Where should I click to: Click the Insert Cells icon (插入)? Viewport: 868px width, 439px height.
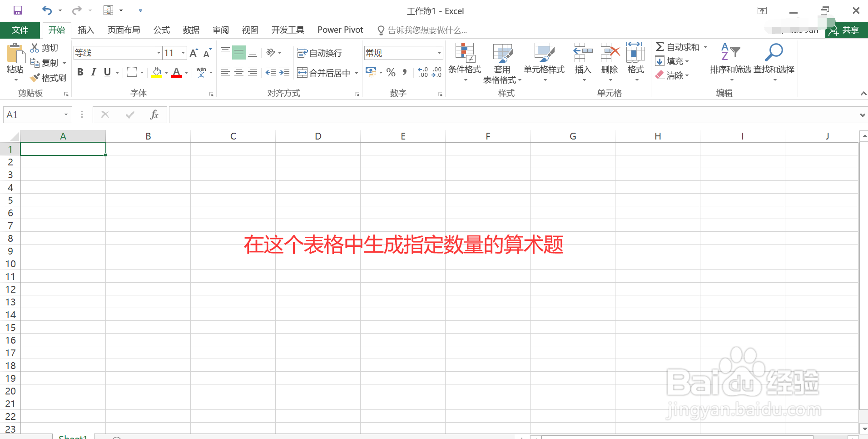point(582,57)
